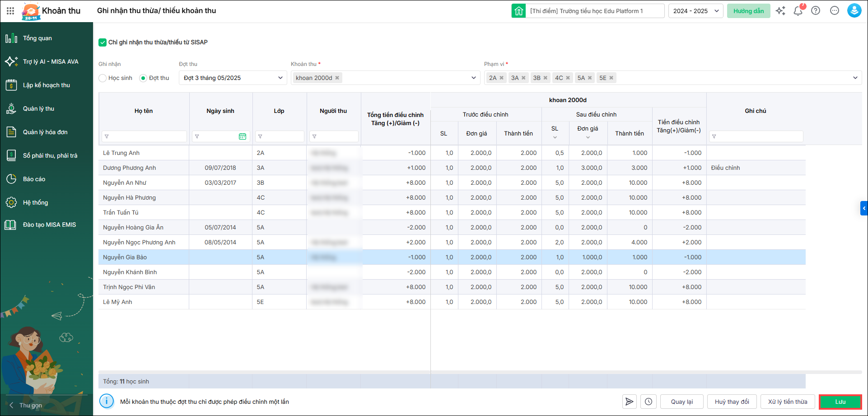The height and width of the screenshot is (416, 868).
Task: Remove the 3B tag from Phạm vi
Action: 546,78
